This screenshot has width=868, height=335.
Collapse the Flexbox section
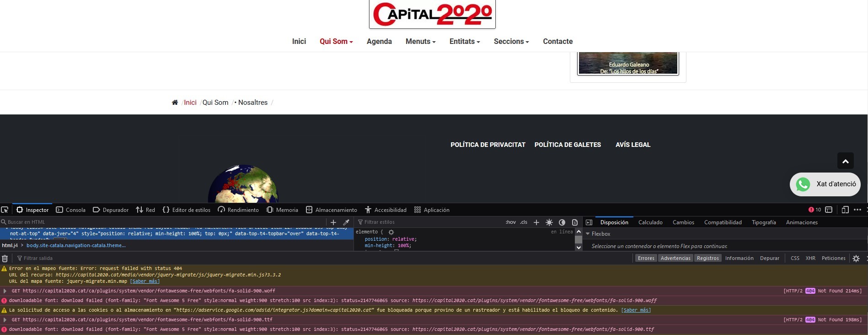pyautogui.click(x=588, y=234)
